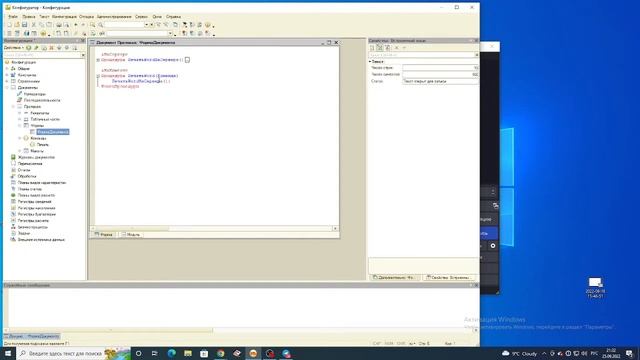Open the Справка menu
Viewport: 640px width, 360px height.
pos(173,17)
